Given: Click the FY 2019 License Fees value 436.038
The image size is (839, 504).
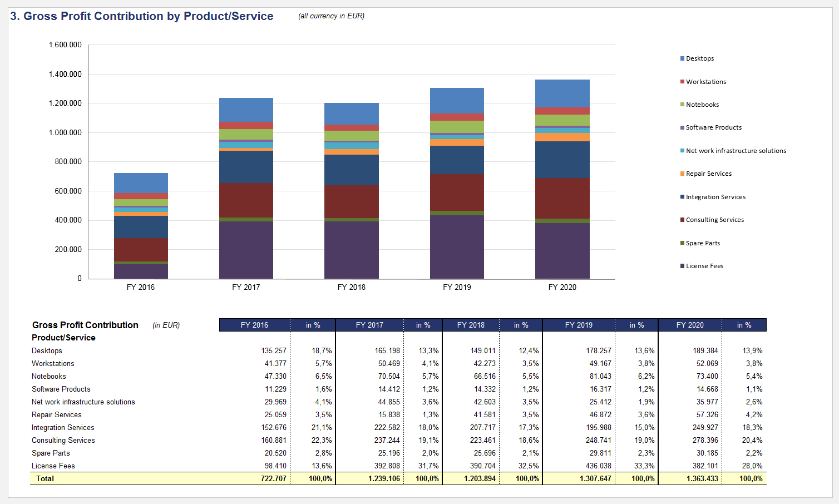Looking at the screenshot, I should click(596, 466).
